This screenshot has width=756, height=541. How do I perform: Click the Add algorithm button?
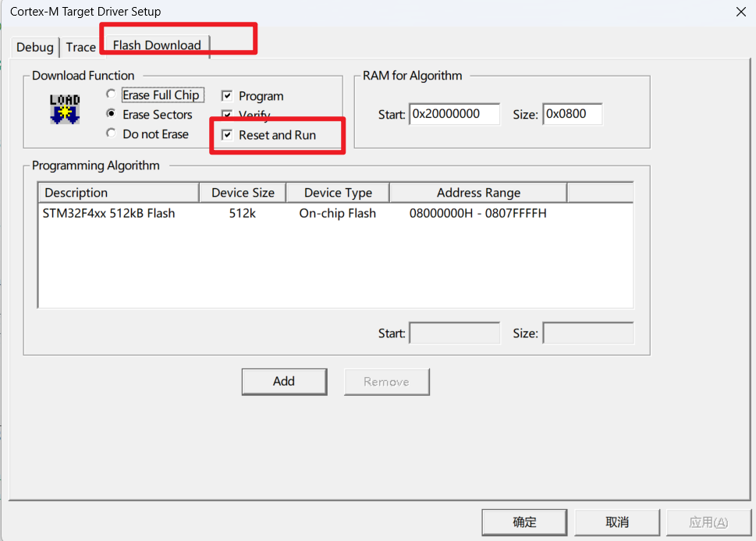[284, 381]
